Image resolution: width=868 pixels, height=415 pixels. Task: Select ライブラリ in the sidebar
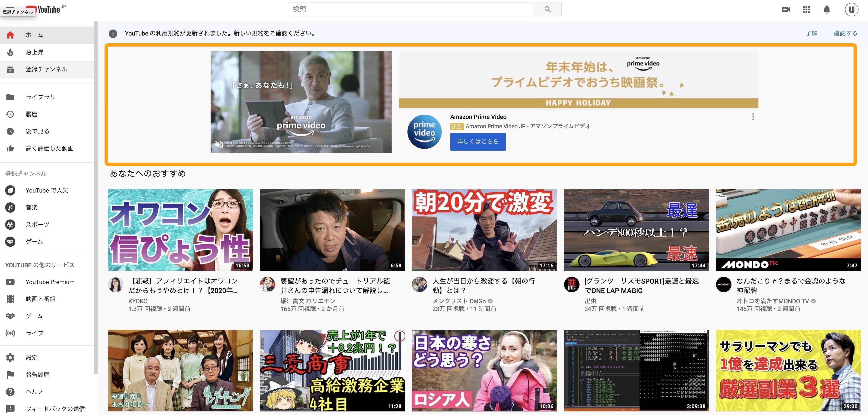[x=47, y=97]
